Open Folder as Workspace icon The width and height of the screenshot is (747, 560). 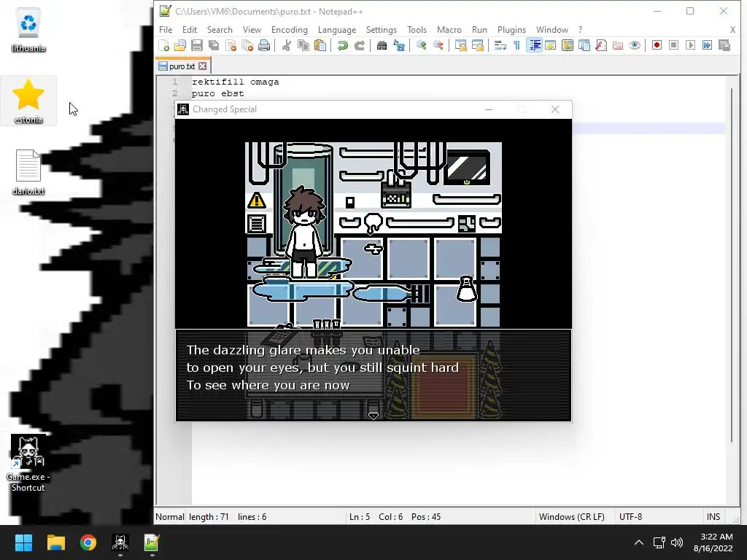(618, 45)
